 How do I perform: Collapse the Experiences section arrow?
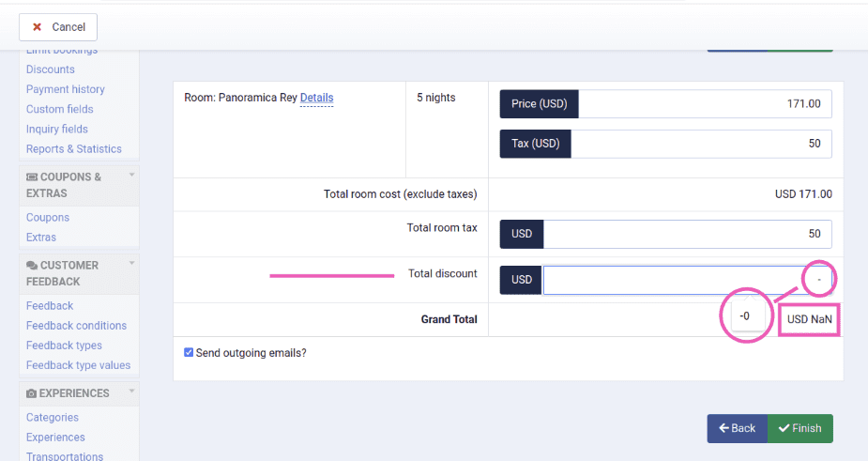pos(131,392)
